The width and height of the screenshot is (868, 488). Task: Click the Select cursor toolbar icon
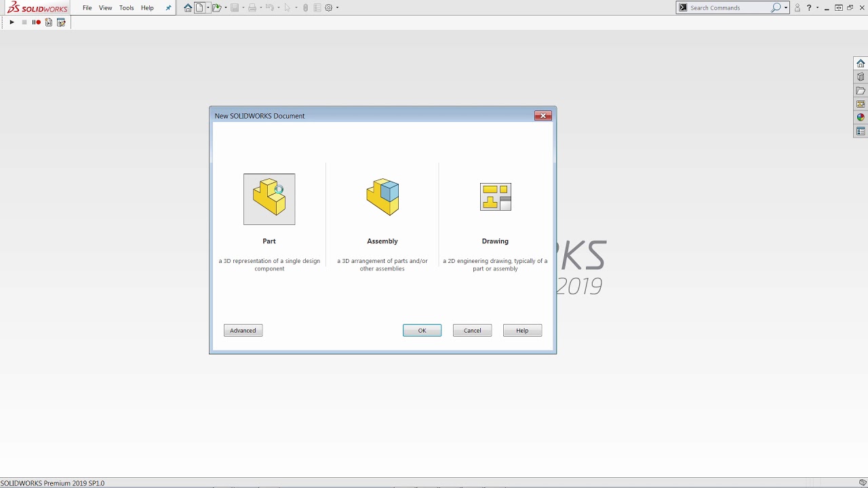[288, 7]
